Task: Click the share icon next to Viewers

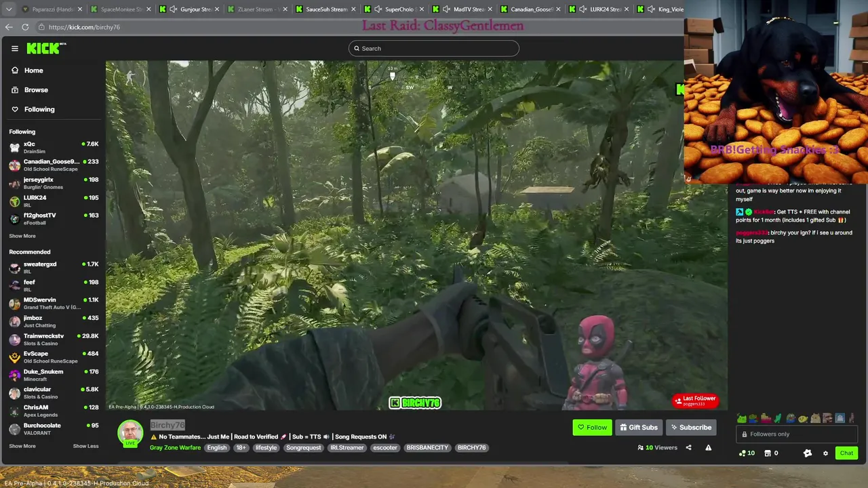Action: [x=688, y=447]
